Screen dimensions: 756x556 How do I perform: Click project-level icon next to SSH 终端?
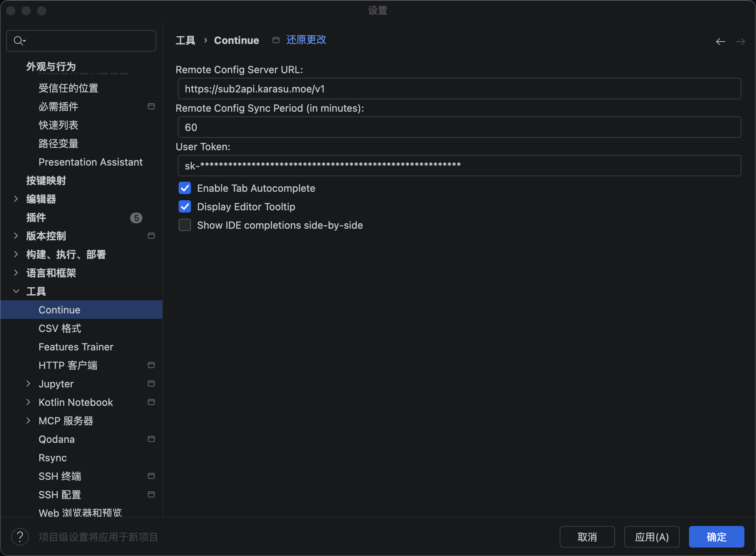tap(151, 476)
